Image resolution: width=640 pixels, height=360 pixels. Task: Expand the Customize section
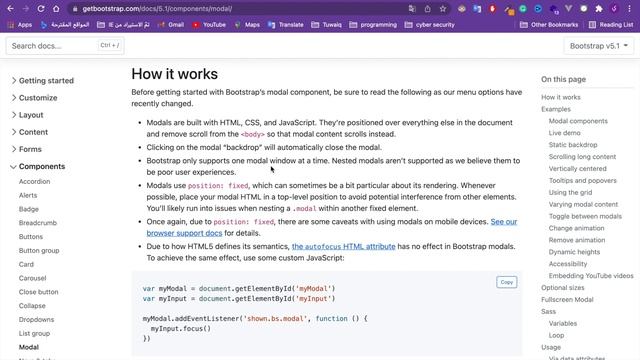(x=34, y=98)
